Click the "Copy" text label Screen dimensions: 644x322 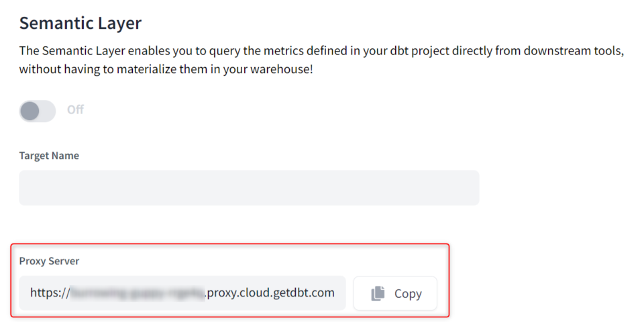[408, 293]
